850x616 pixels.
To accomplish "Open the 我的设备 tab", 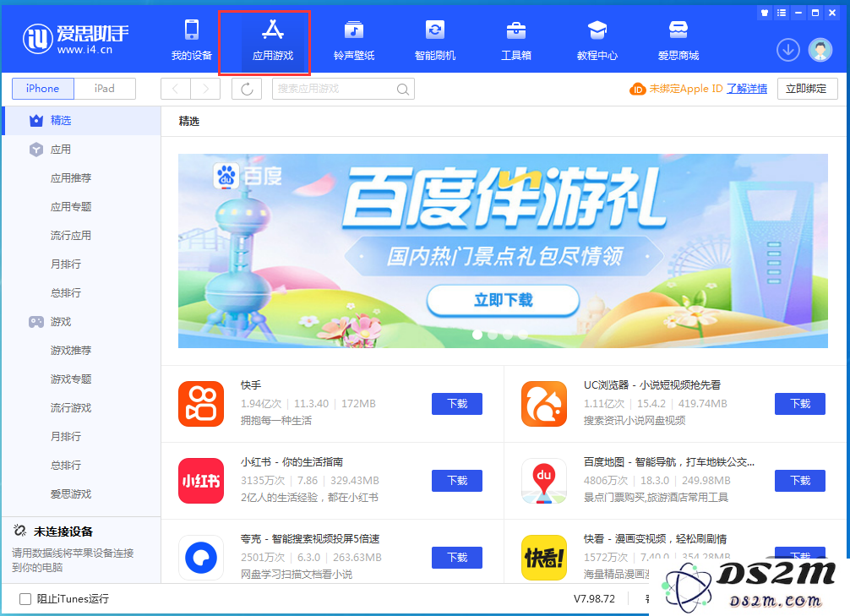I will (191, 40).
